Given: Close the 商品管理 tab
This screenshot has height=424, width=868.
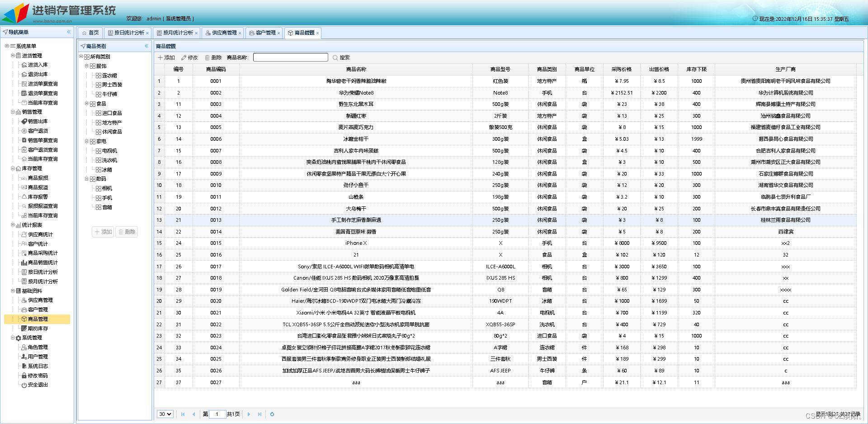Looking at the screenshot, I should 318,33.
